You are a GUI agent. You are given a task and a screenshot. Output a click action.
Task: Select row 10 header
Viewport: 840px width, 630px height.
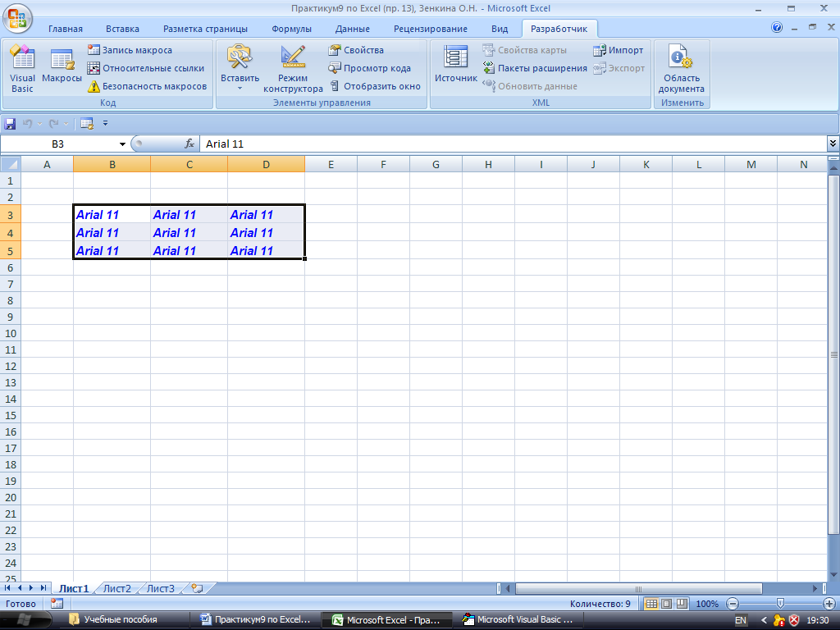(x=10, y=333)
